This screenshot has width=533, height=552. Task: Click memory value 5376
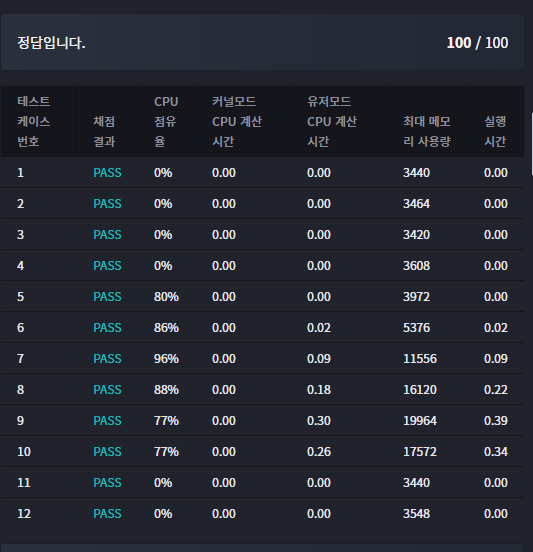click(416, 328)
